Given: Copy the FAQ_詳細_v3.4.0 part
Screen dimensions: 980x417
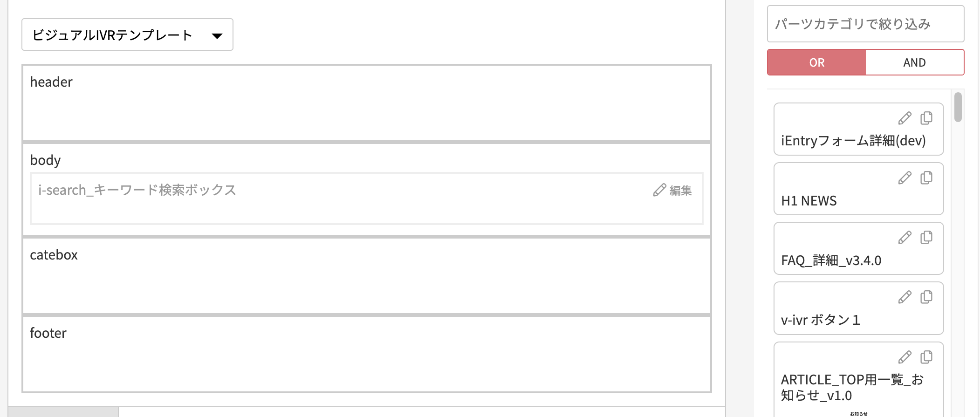Looking at the screenshot, I should coord(926,238).
